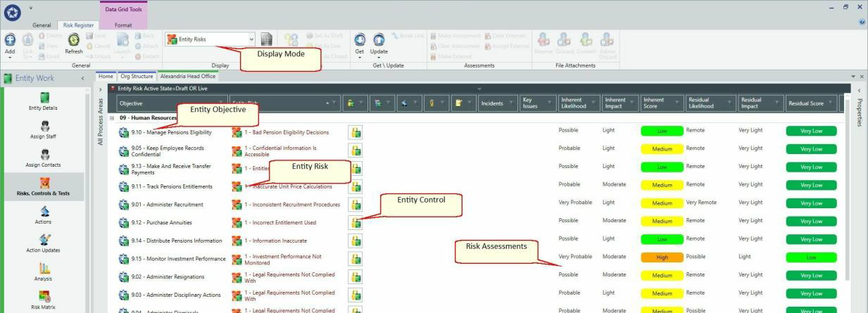This screenshot has width=868, height=313.
Task: Click the High inherent score cell
Action: point(662,257)
